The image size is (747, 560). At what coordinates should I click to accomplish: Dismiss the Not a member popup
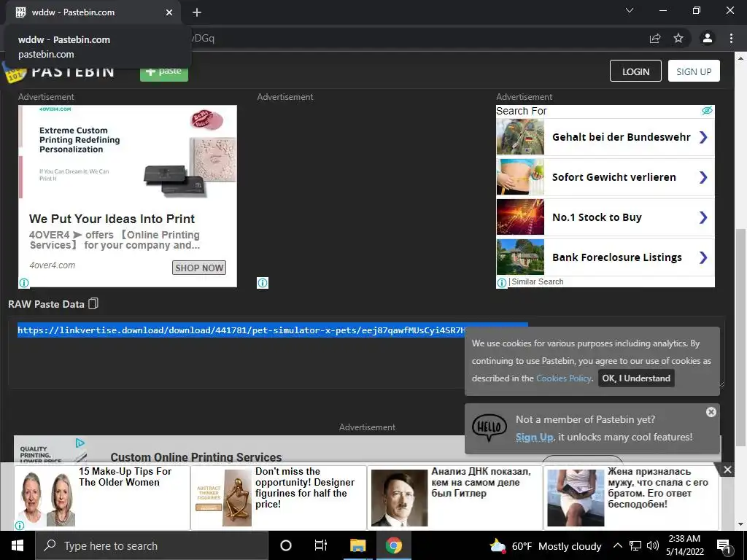(x=711, y=412)
